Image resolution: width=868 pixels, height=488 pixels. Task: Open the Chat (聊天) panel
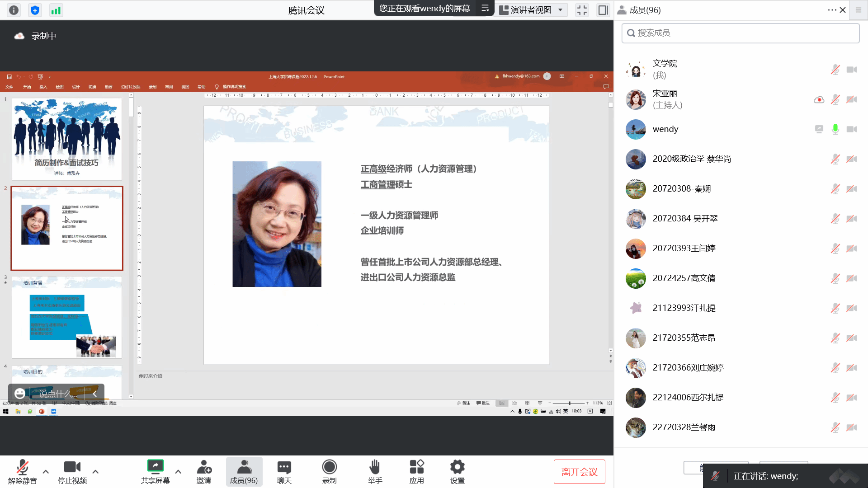click(284, 471)
